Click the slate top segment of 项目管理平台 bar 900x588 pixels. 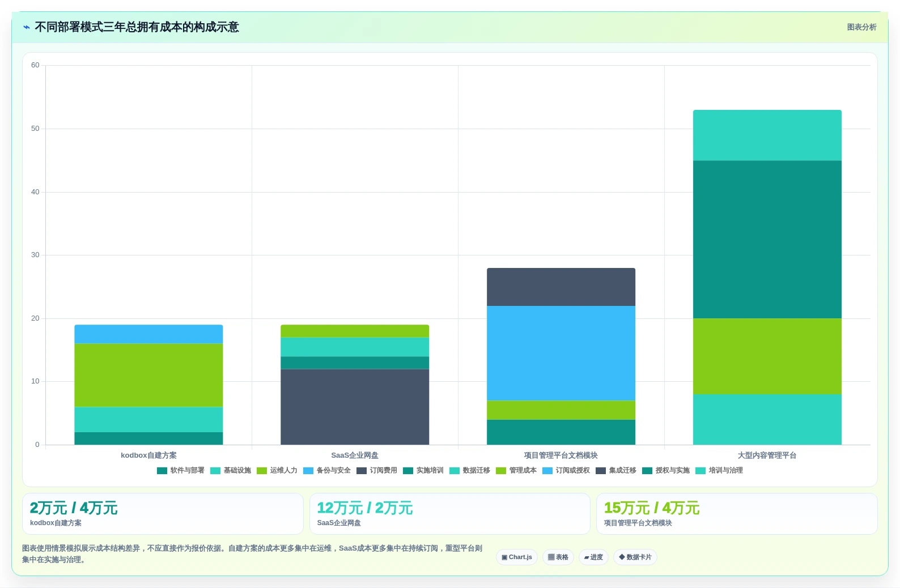(561, 287)
